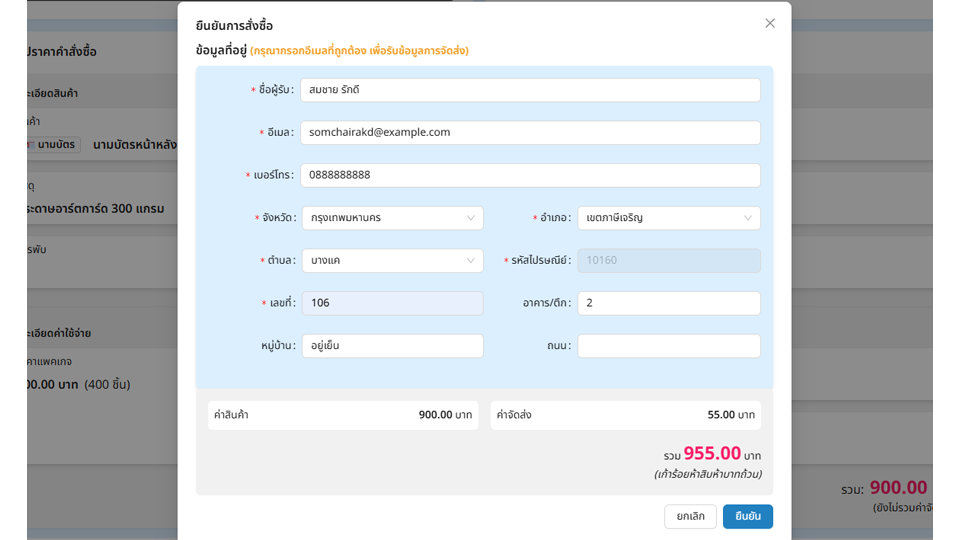Focus the เบอร์โทร phone number field

[x=530, y=175]
